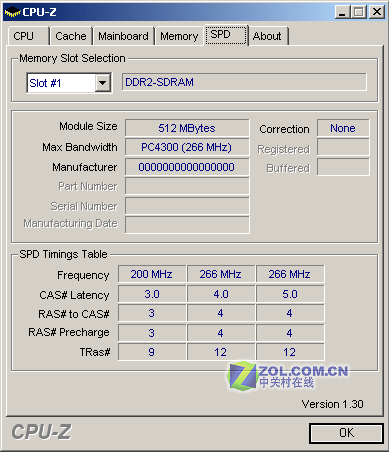Open the Cache tab

click(x=71, y=36)
